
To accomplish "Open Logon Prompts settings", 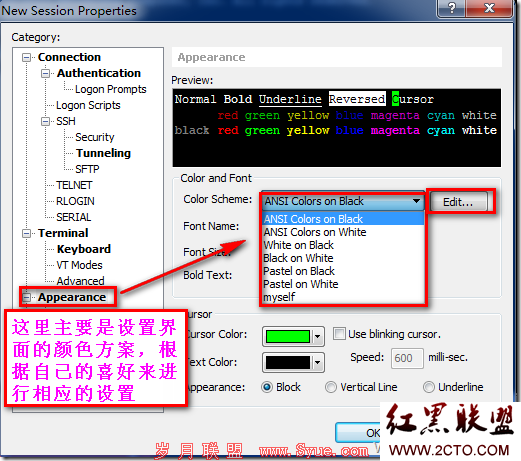I will pos(111,89).
